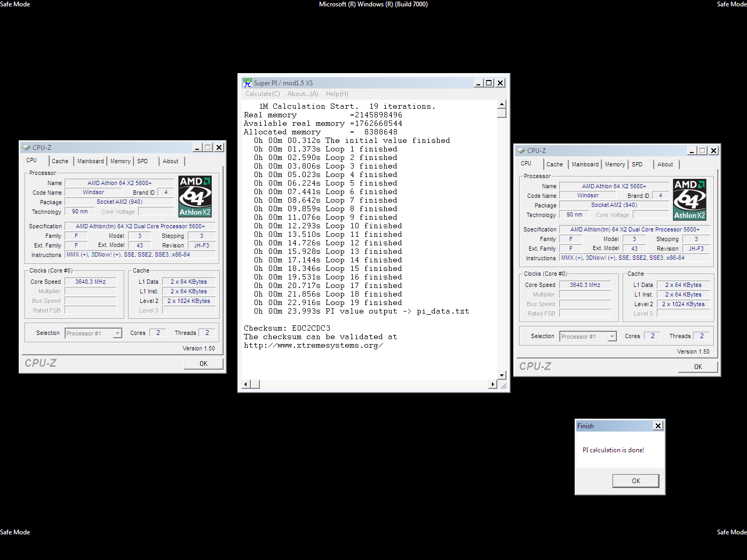Click Threads value in left CPU-Z
This screenshot has height=560, width=747.
(x=207, y=332)
